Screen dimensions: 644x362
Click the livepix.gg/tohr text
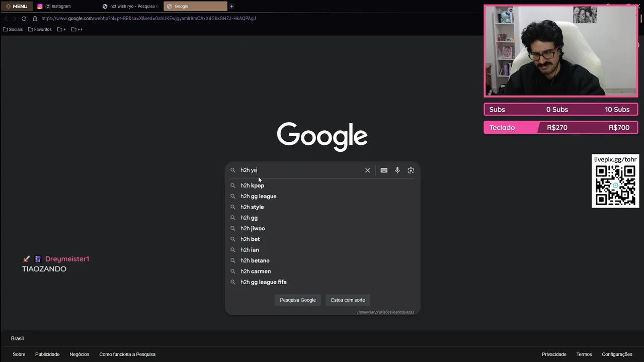pos(615,159)
